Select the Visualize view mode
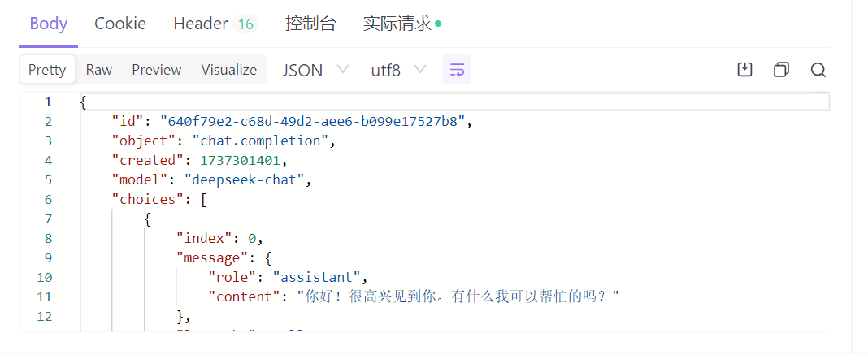The height and width of the screenshot is (359, 868). [229, 70]
